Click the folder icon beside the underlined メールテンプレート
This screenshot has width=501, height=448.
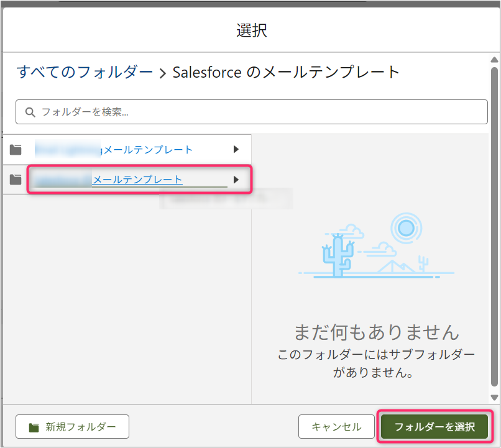[16, 180]
